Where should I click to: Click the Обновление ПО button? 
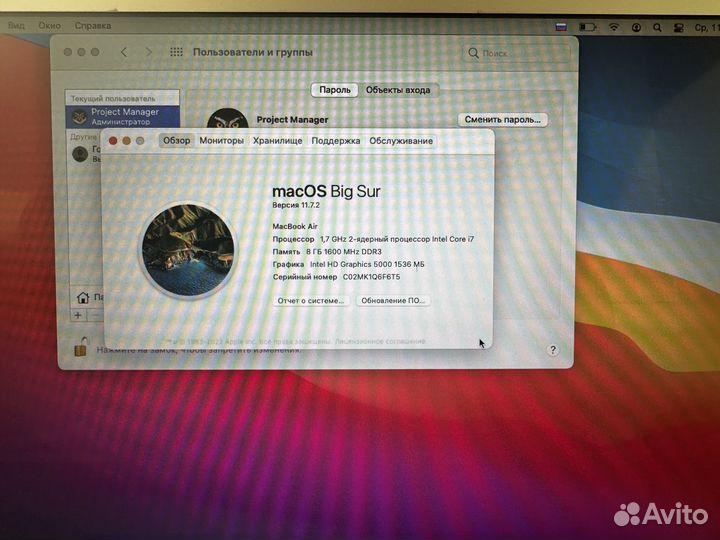393,301
